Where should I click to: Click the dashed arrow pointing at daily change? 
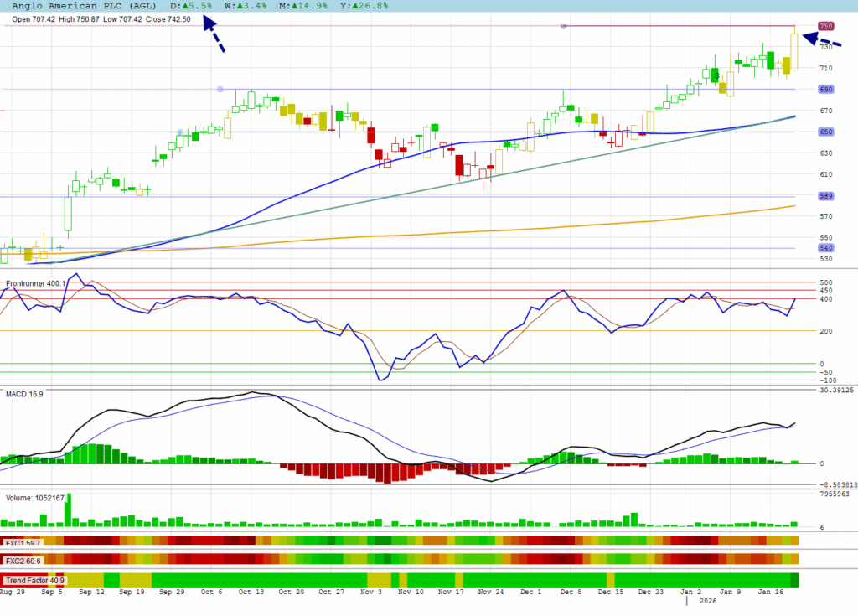pos(214,38)
